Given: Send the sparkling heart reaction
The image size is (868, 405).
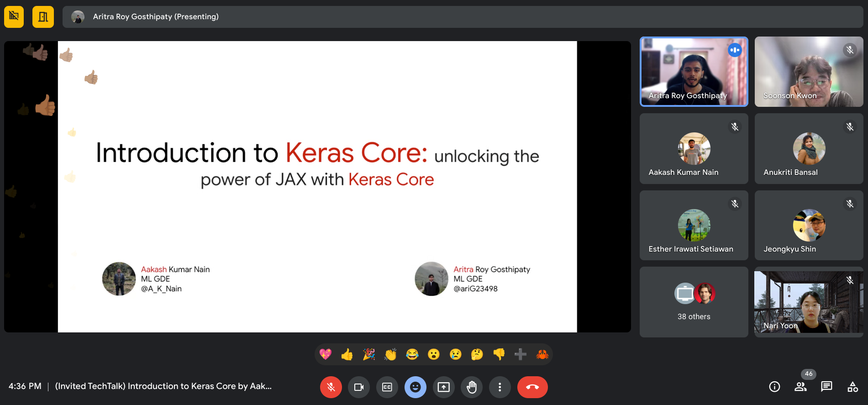Looking at the screenshot, I should [x=326, y=354].
